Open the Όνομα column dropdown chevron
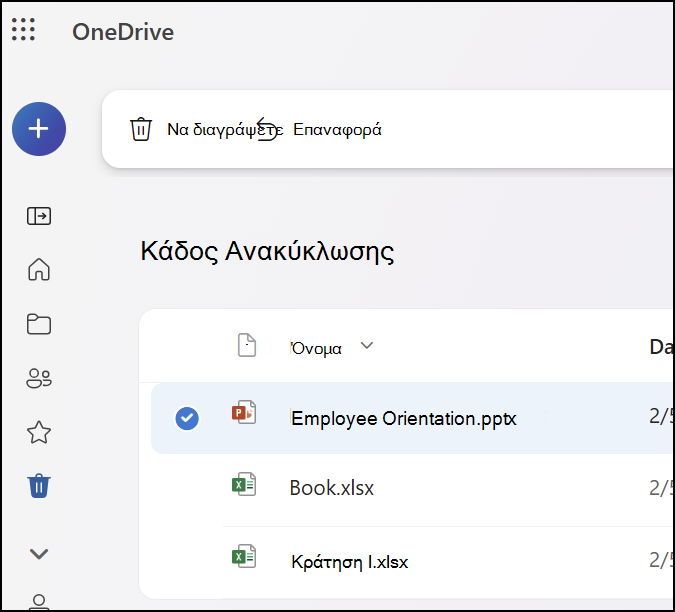The width and height of the screenshot is (675, 612). tap(367, 346)
